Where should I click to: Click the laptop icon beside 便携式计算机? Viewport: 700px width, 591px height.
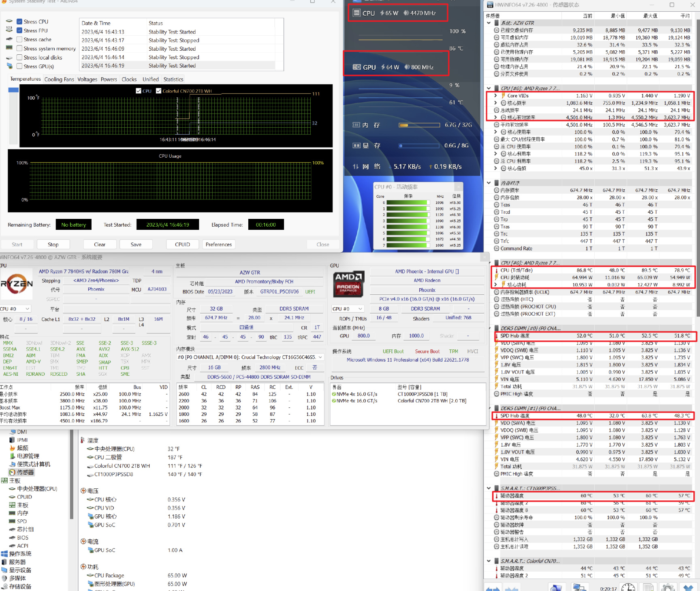[13, 464]
